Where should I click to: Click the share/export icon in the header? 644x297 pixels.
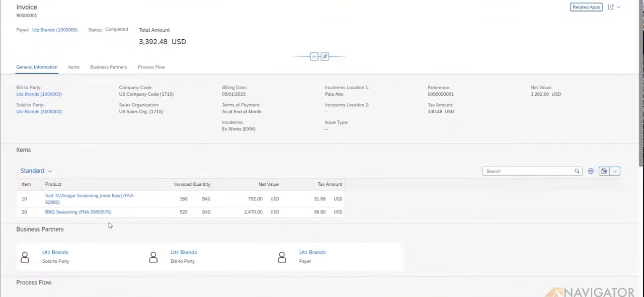[x=611, y=7]
